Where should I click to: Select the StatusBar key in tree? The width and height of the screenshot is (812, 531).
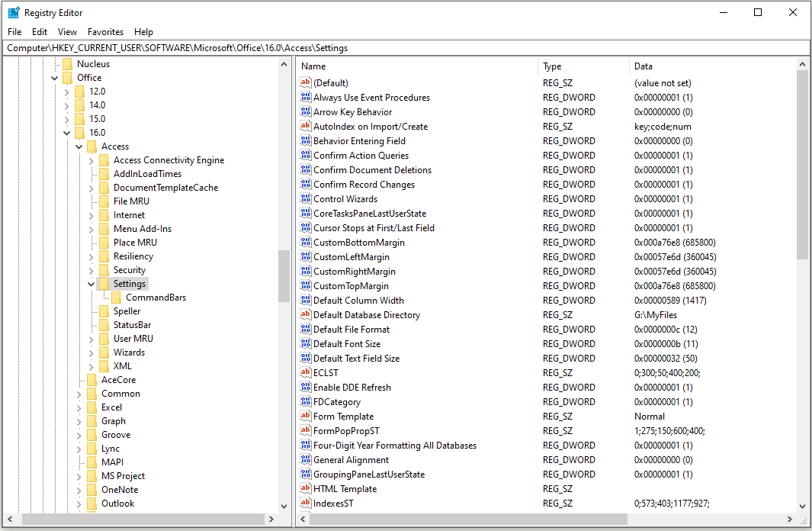tap(133, 325)
